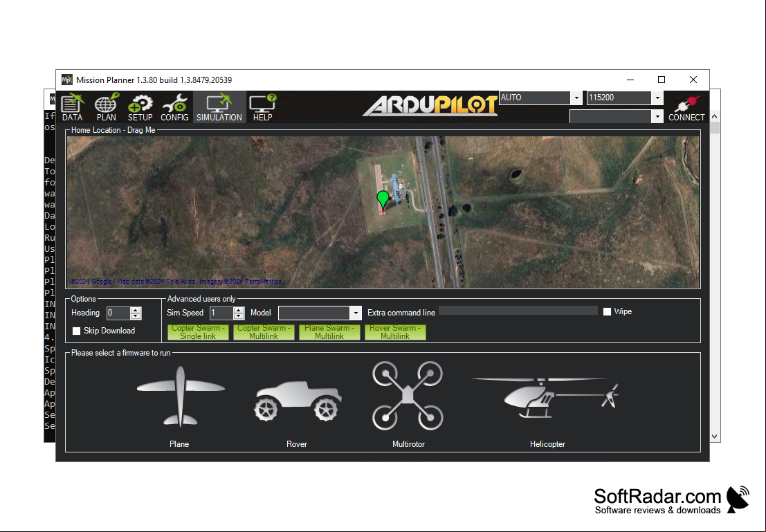
Task: Select the Plane firmware icon
Action: click(x=181, y=396)
